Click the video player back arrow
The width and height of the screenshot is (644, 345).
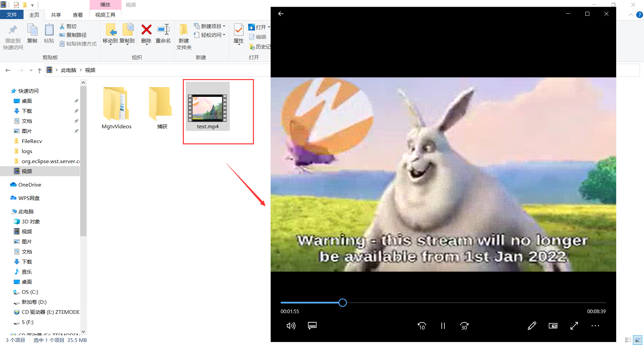(x=281, y=14)
